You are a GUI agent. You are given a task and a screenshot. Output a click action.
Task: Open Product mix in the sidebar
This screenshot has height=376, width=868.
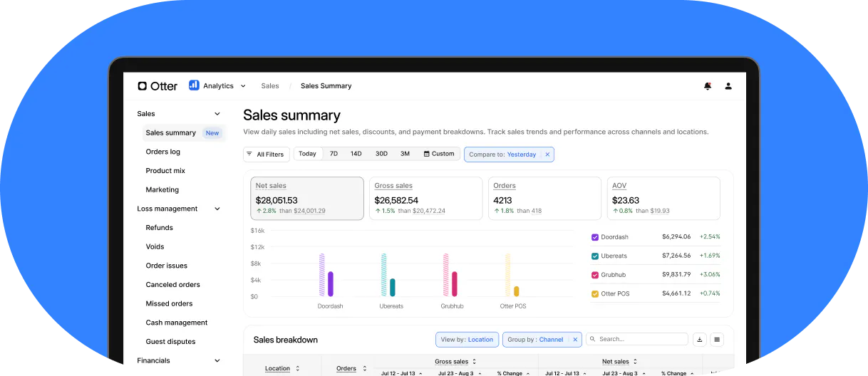tap(165, 171)
